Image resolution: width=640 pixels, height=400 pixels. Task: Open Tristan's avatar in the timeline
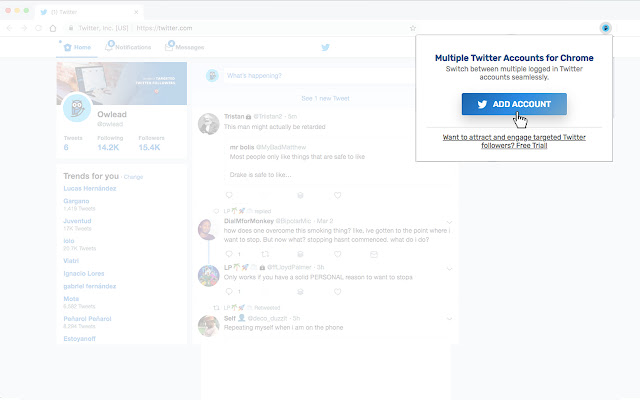(209, 124)
